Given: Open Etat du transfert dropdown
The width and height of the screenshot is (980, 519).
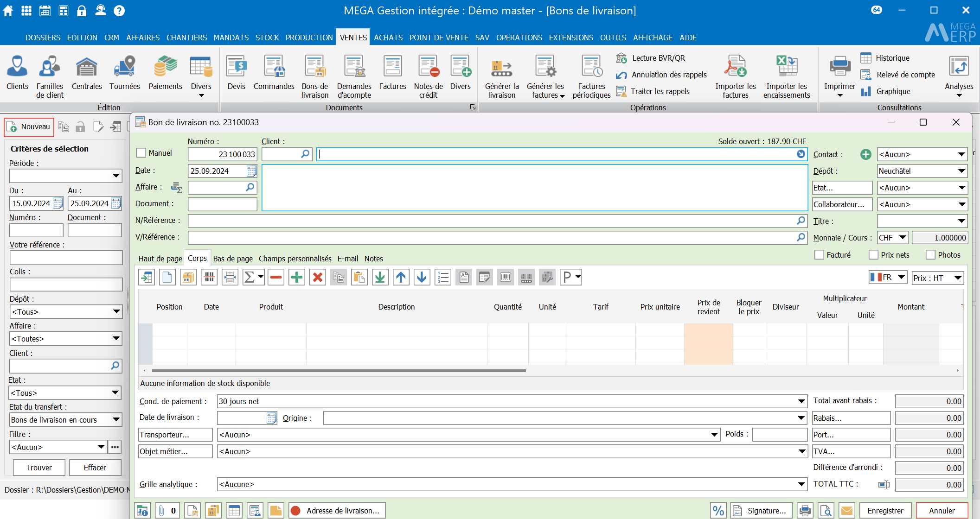Looking at the screenshot, I should coord(116,420).
